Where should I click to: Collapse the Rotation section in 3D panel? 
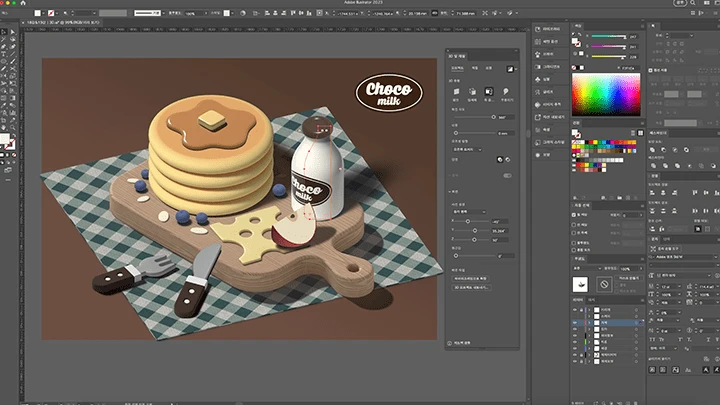click(450, 192)
